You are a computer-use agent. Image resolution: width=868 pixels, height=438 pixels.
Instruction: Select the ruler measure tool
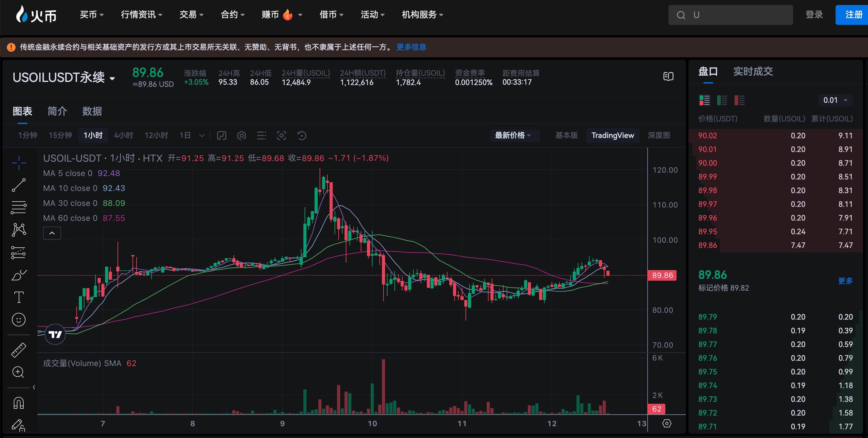(18, 350)
